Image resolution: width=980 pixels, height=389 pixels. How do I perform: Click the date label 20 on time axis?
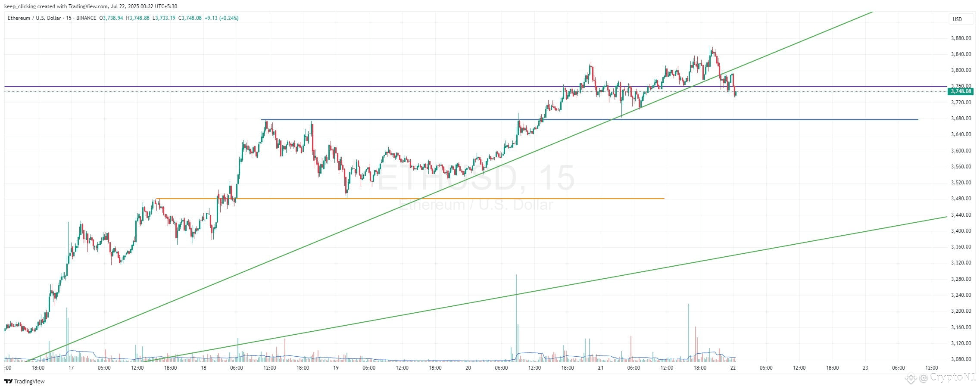tap(468, 368)
